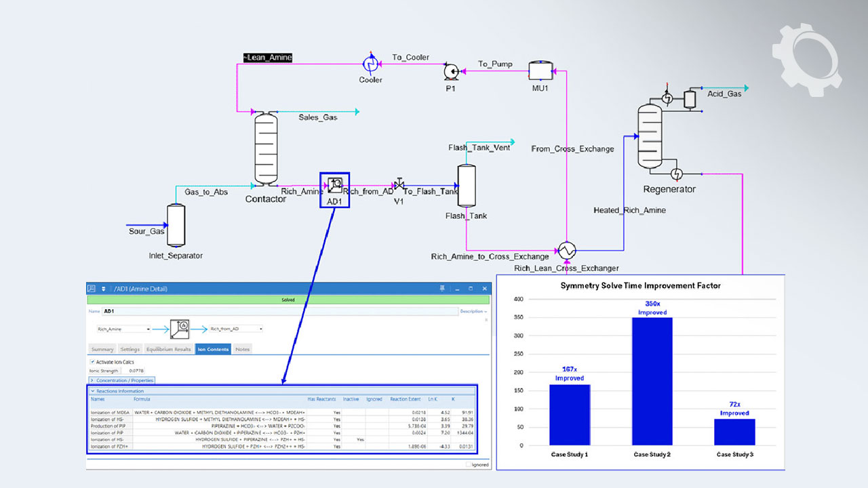Collapse the Reactions Information section

[x=92, y=391]
